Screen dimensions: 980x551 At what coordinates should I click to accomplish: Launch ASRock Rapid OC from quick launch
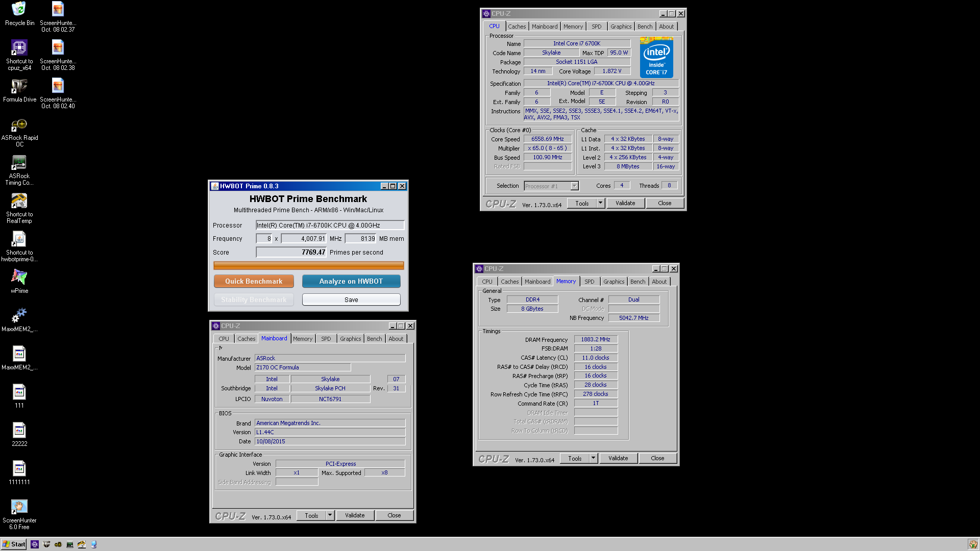(58, 544)
